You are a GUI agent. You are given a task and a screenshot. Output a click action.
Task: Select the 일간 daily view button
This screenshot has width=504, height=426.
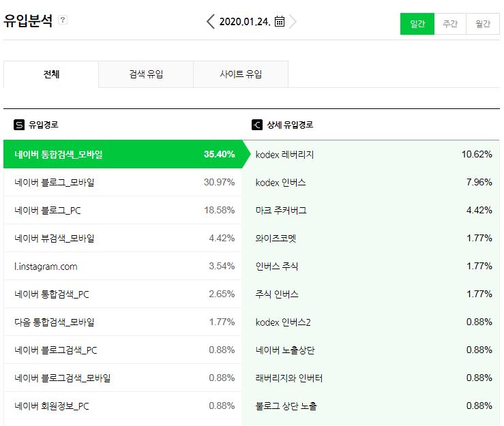[x=417, y=24]
